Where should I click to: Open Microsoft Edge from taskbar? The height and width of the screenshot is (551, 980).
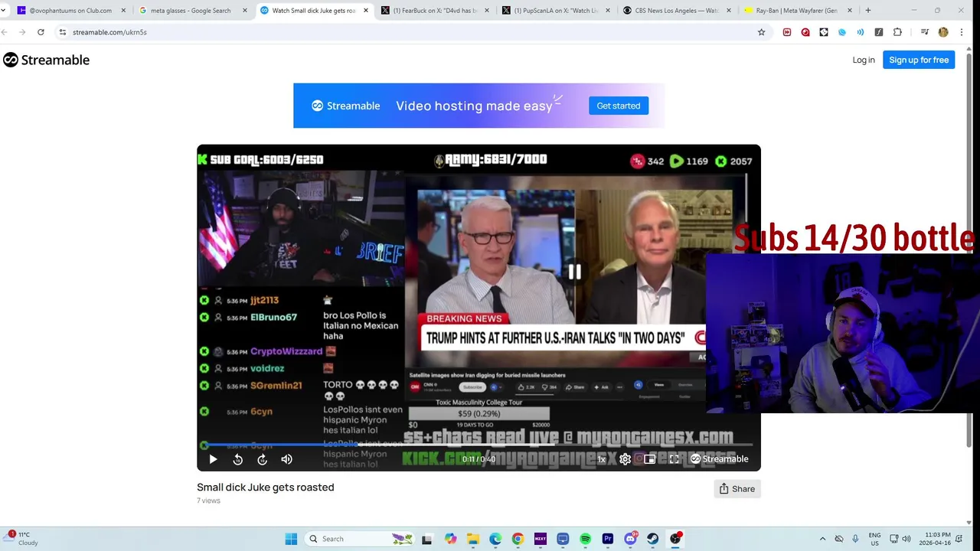[x=495, y=539]
